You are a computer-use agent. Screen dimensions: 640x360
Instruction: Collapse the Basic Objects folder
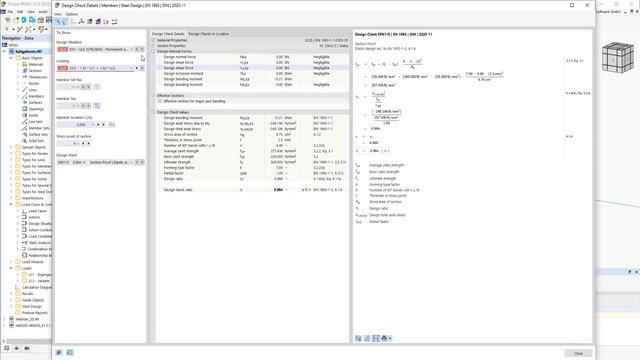click(x=11, y=58)
